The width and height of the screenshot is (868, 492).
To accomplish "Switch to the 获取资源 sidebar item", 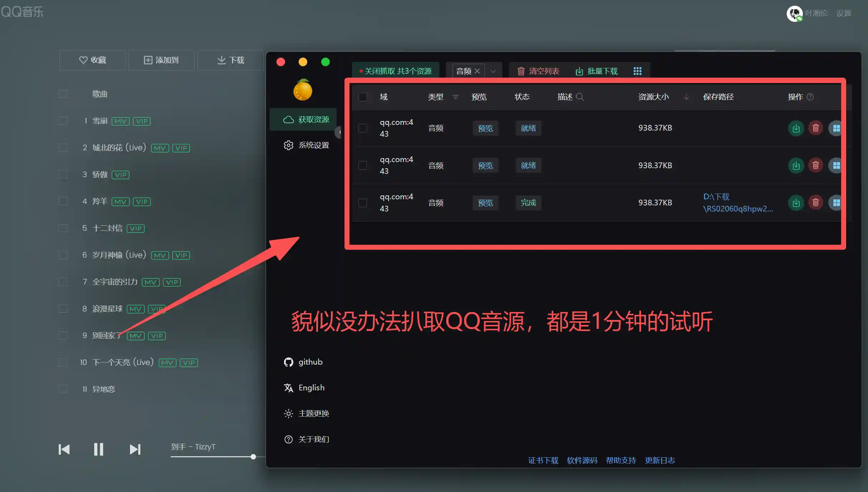I will pyautogui.click(x=307, y=120).
